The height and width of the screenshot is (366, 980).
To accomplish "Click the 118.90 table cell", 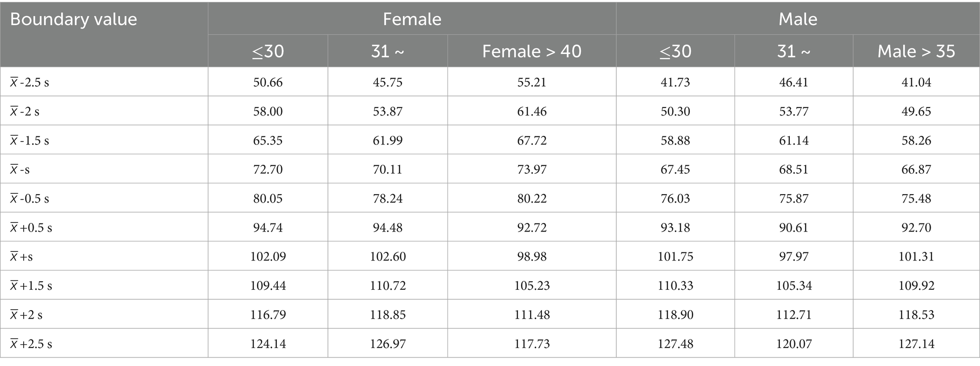I will pos(675,315).
